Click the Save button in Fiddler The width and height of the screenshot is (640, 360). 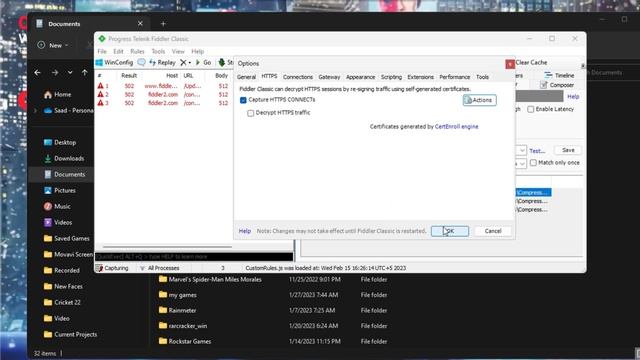568,150
